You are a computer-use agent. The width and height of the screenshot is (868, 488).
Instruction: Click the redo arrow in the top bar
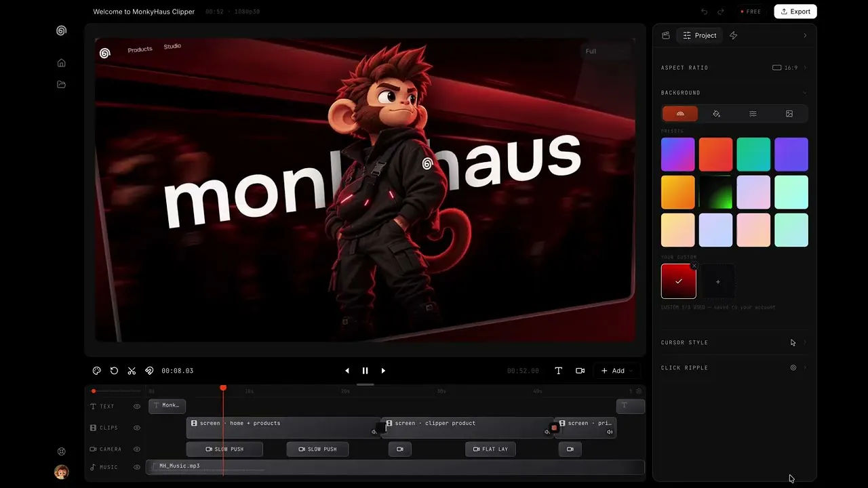(x=721, y=12)
